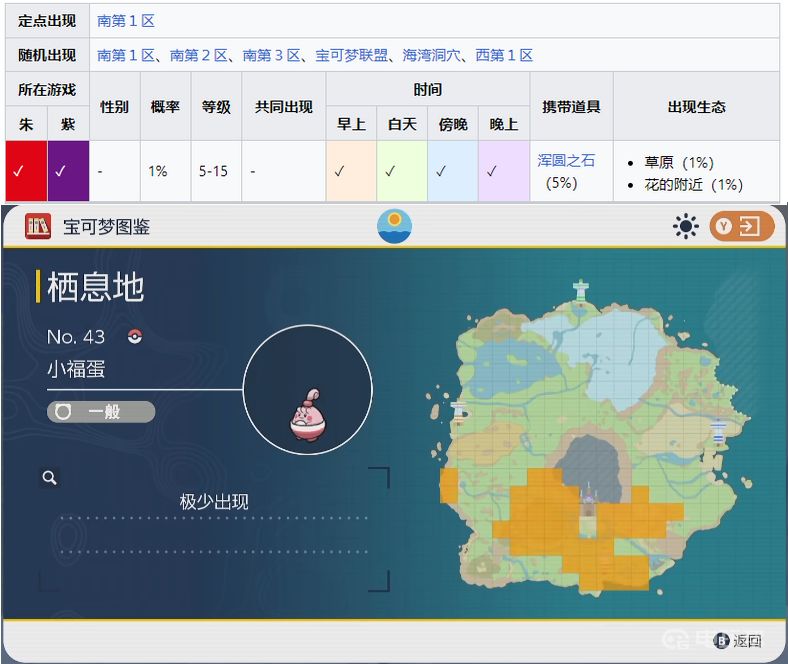Open the 西第１区 link
The image size is (788, 664).
[504, 55]
